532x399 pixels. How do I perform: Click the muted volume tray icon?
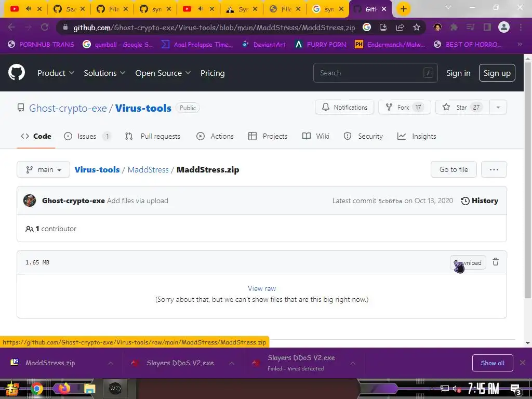(457, 389)
